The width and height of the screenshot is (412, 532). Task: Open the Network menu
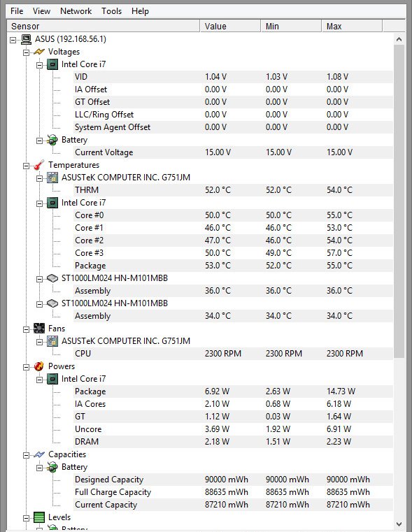[x=76, y=11]
